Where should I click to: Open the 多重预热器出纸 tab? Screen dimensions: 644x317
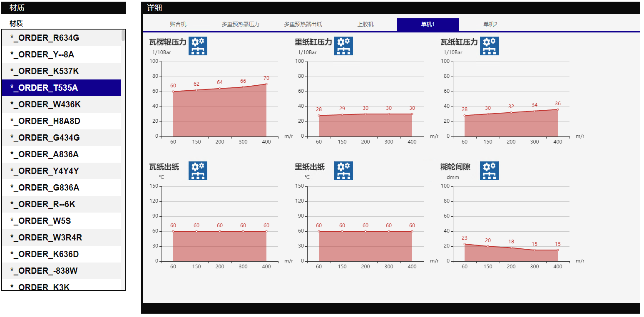(x=303, y=24)
